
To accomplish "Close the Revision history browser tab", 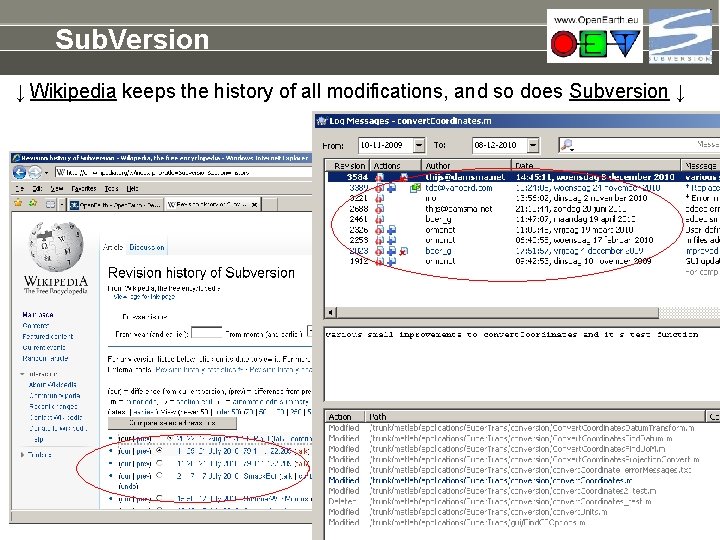I will pos(255,205).
